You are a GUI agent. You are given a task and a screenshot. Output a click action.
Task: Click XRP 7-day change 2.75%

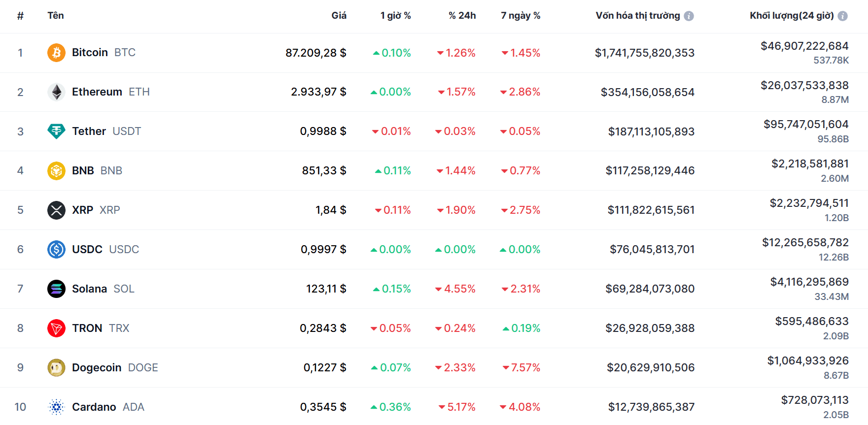521,210
